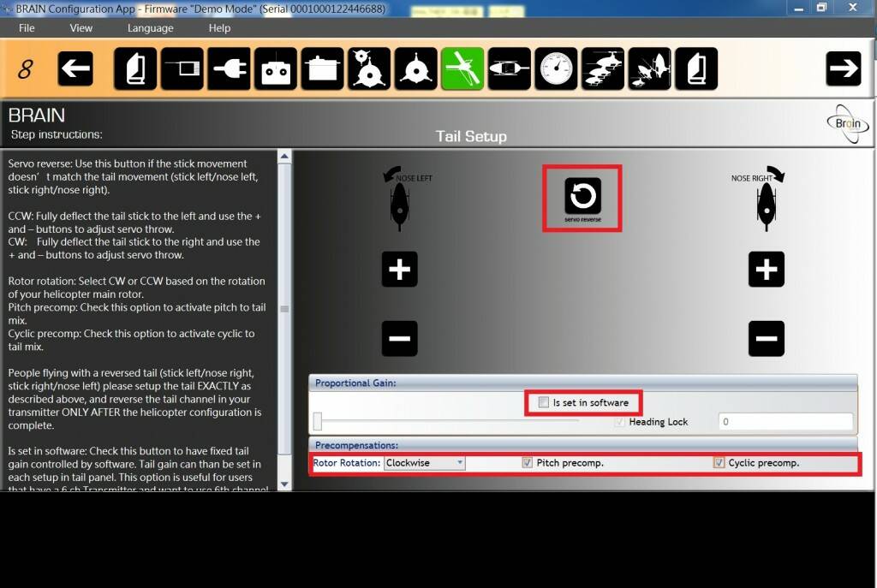The image size is (877, 588).
Task: Toggle the Cyclic precomp. checkbox
Action: coord(719,463)
